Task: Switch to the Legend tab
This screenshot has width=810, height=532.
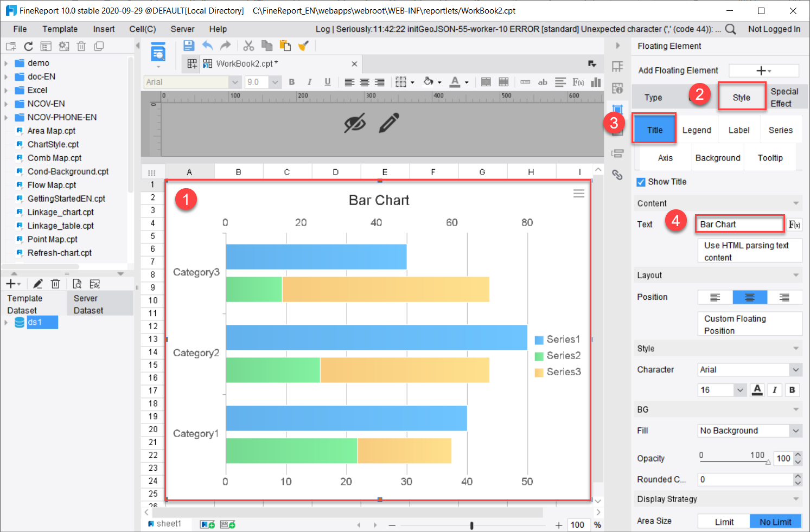Action: click(x=697, y=130)
